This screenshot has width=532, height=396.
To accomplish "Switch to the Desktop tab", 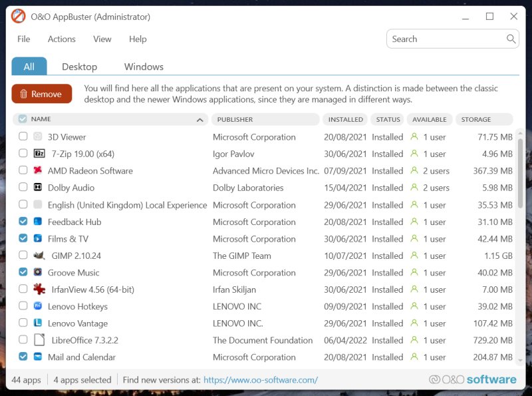I will 80,67.
